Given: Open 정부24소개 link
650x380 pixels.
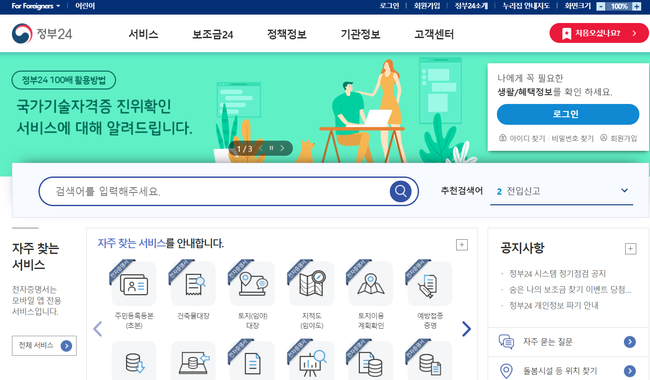Looking at the screenshot, I should click(471, 6).
